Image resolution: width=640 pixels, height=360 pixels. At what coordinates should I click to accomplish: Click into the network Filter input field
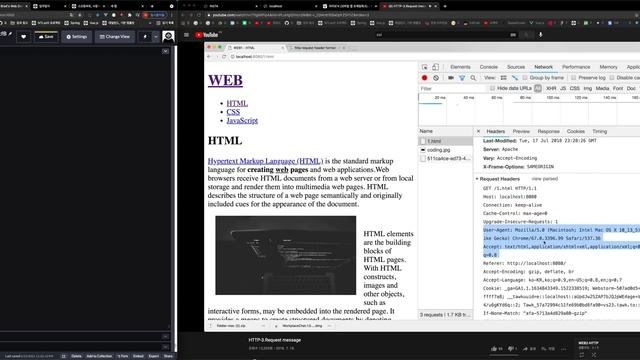pos(452,89)
